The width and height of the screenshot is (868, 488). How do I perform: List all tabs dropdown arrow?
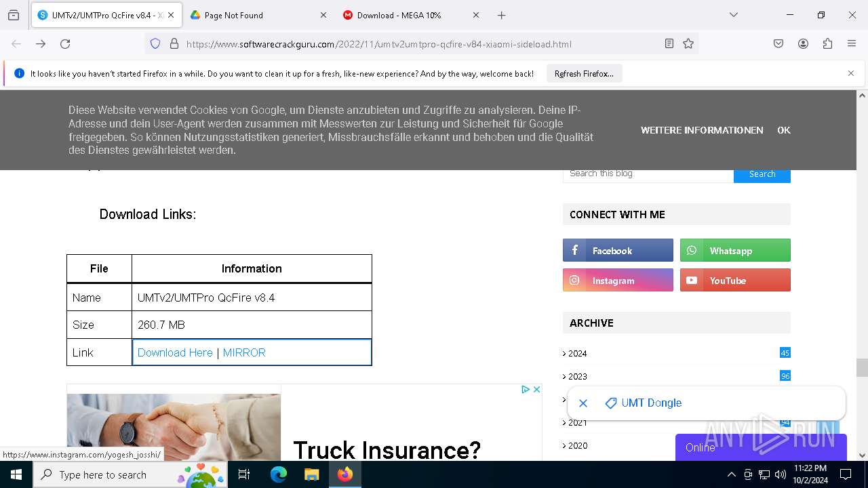tap(733, 15)
